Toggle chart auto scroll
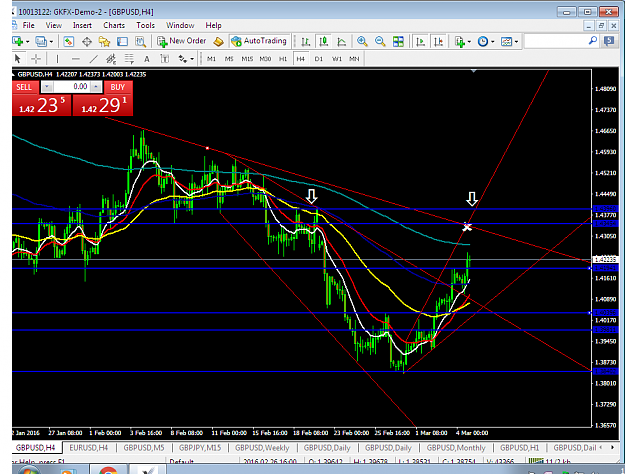 [421, 41]
